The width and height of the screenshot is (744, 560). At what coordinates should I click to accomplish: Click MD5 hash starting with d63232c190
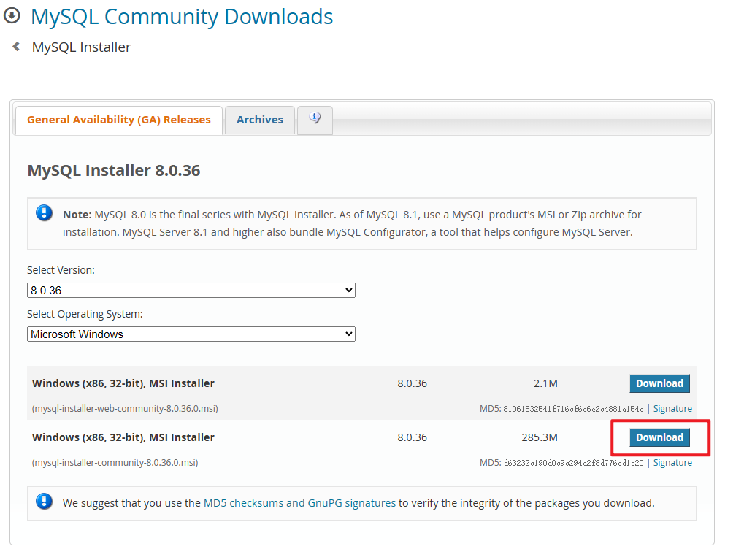574,463
